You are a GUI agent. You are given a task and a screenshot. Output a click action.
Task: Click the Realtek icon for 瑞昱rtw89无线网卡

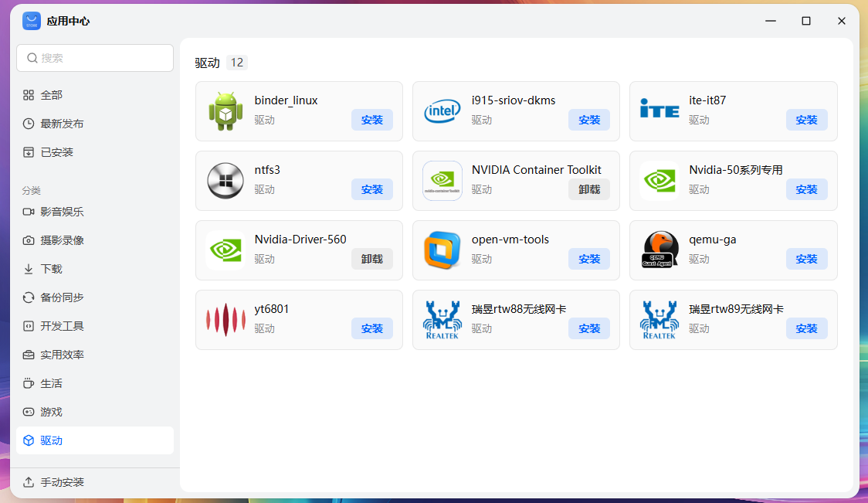pos(659,320)
